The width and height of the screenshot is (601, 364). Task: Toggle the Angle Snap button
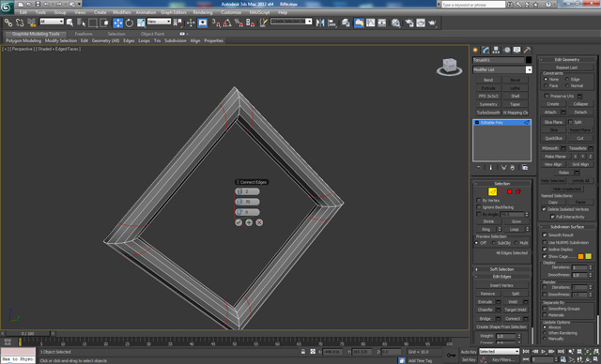(x=227, y=23)
